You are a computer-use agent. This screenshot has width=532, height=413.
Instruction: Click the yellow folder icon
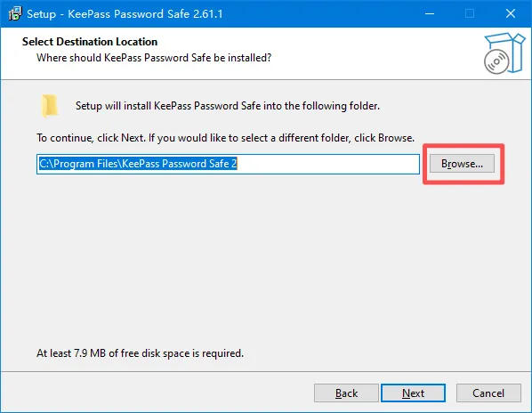point(50,106)
